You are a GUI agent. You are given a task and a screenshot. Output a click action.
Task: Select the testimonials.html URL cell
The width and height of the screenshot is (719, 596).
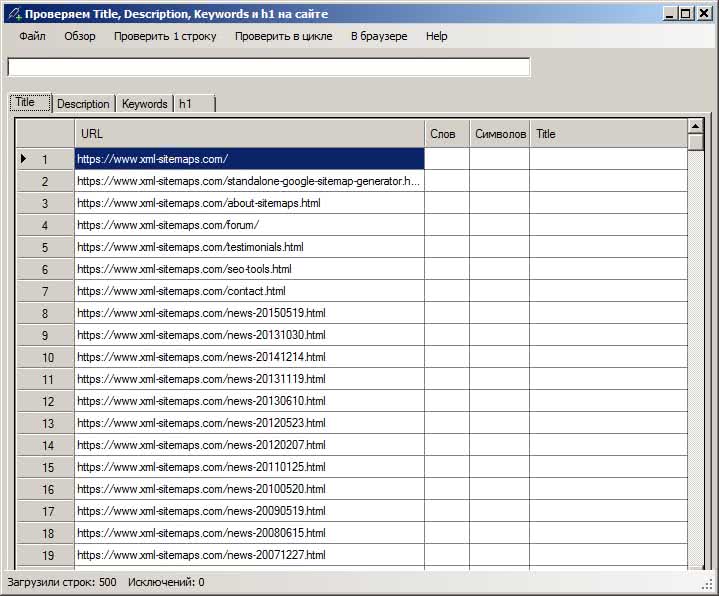pyautogui.click(x=249, y=247)
